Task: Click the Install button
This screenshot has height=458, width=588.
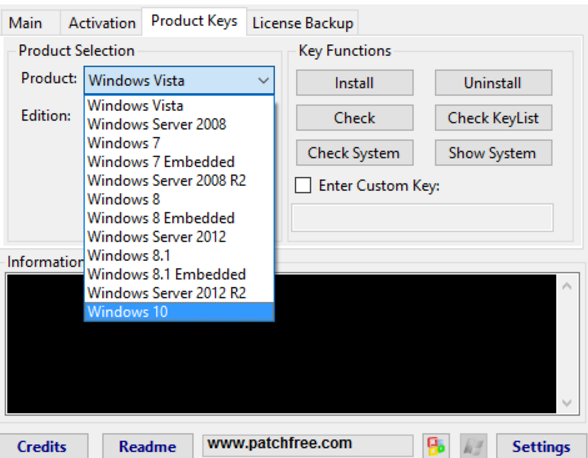Action: (x=354, y=83)
